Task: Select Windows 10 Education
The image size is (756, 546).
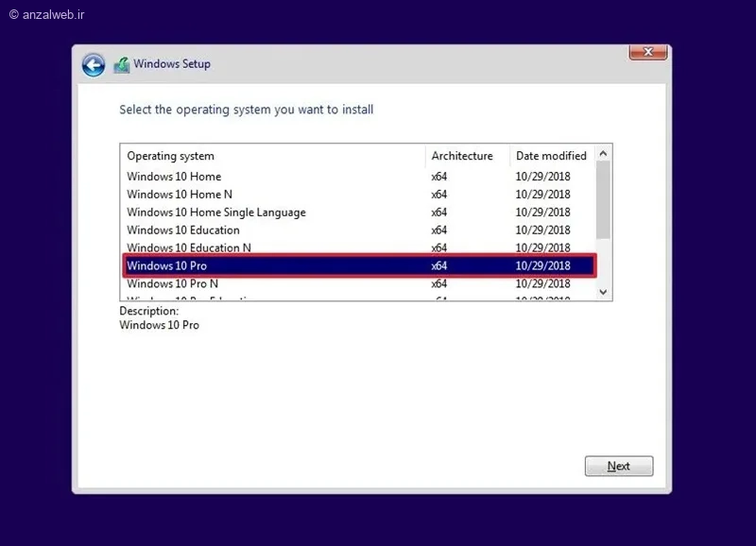Action: 357,230
